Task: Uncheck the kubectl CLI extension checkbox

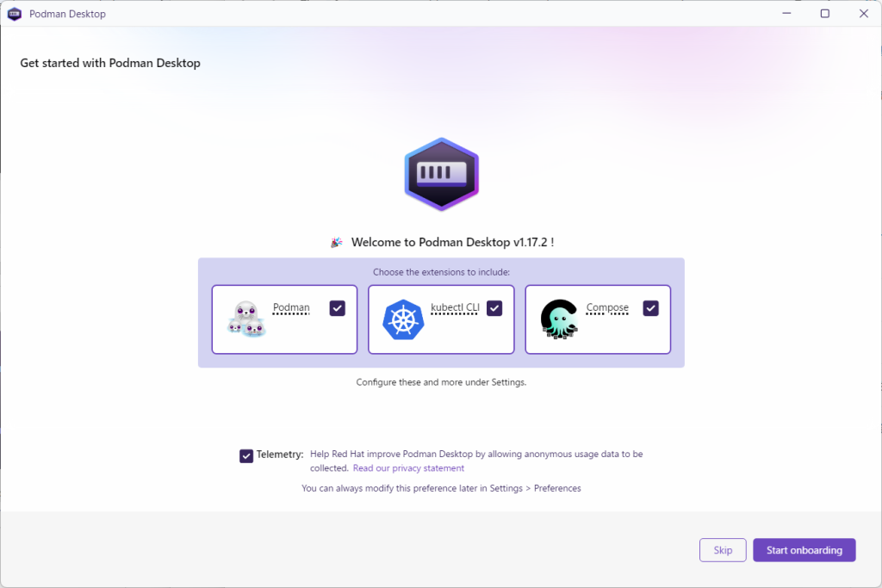Action: (x=494, y=308)
